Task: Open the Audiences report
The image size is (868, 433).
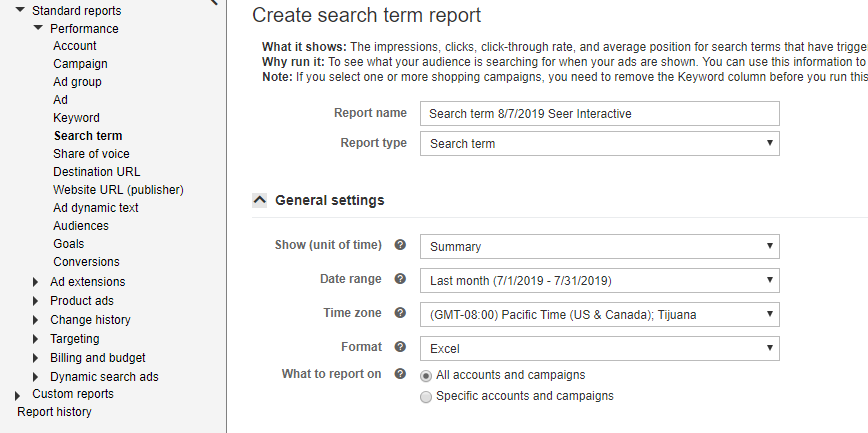Action: pos(81,226)
